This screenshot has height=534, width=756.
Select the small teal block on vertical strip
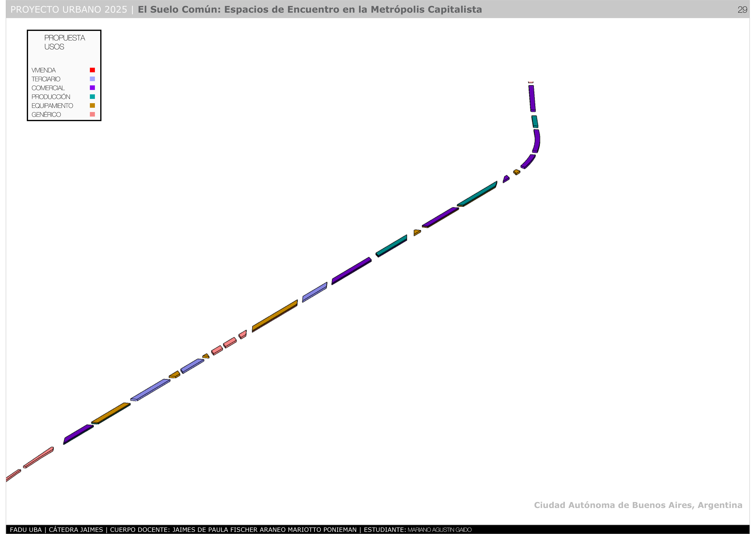(535, 121)
